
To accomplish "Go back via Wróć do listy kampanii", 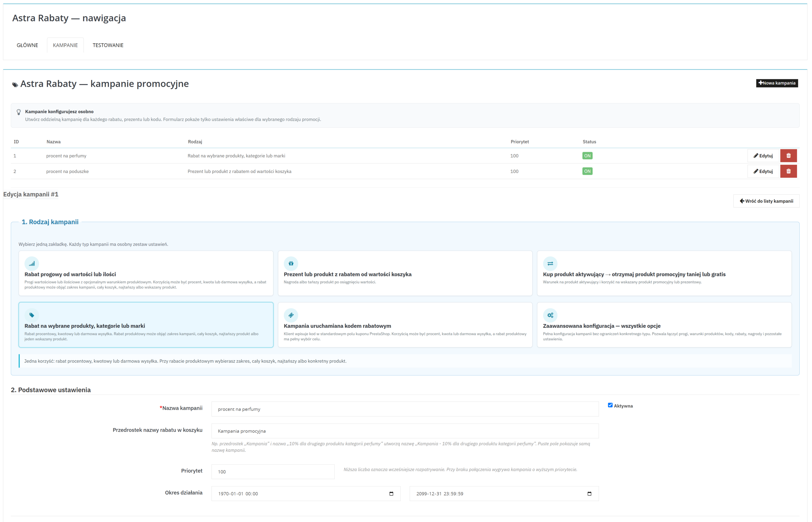I will (766, 201).
